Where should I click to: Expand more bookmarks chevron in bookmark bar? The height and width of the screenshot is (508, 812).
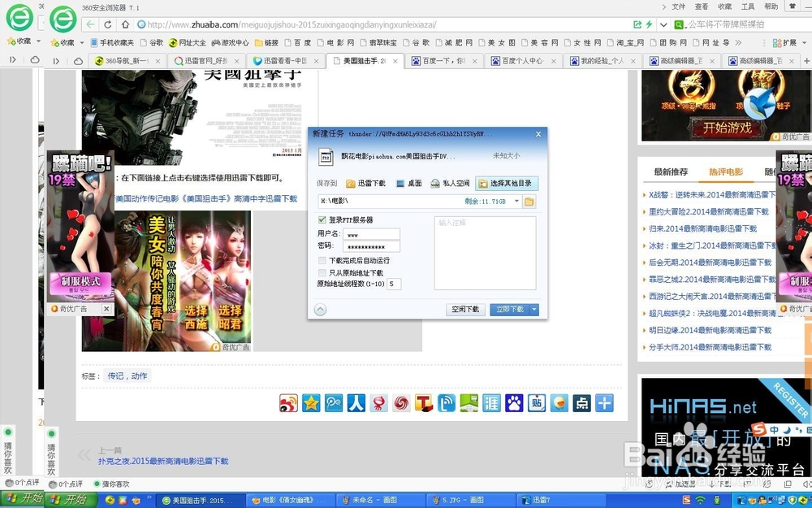click(738, 42)
